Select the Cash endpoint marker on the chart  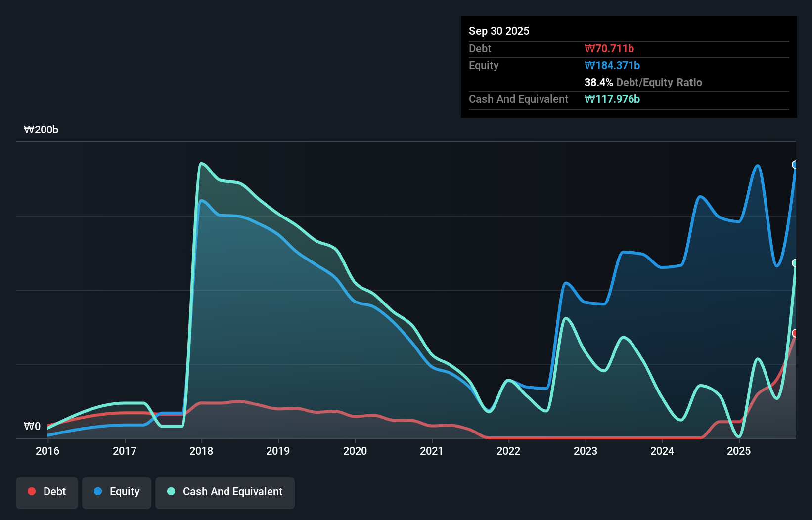point(795,263)
